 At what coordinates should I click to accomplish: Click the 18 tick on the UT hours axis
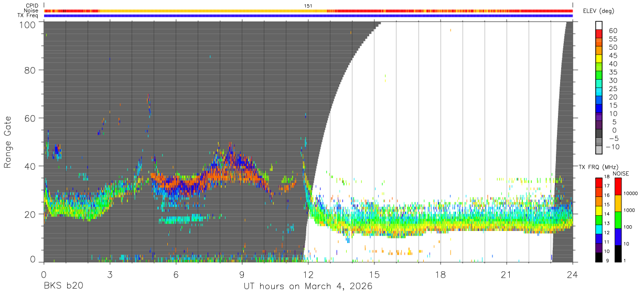pos(441,274)
